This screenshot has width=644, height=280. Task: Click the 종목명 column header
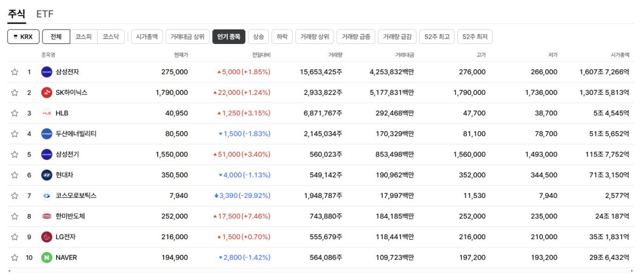pyautogui.click(x=48, y=55)
